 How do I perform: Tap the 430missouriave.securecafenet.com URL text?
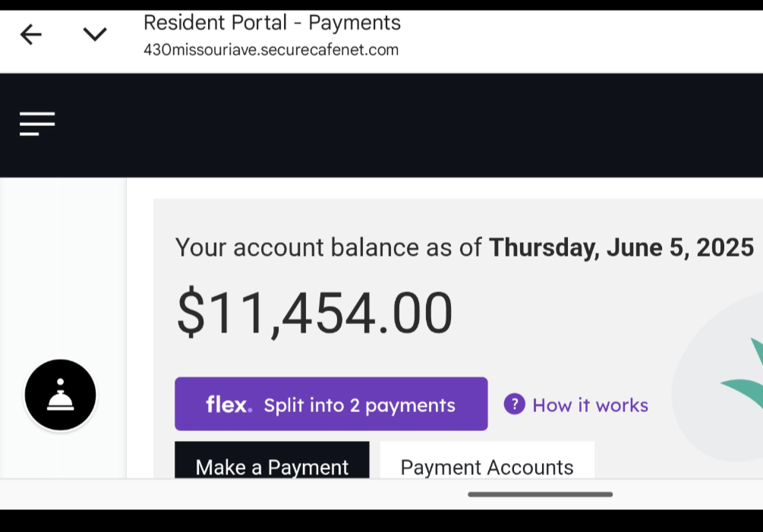270,51
